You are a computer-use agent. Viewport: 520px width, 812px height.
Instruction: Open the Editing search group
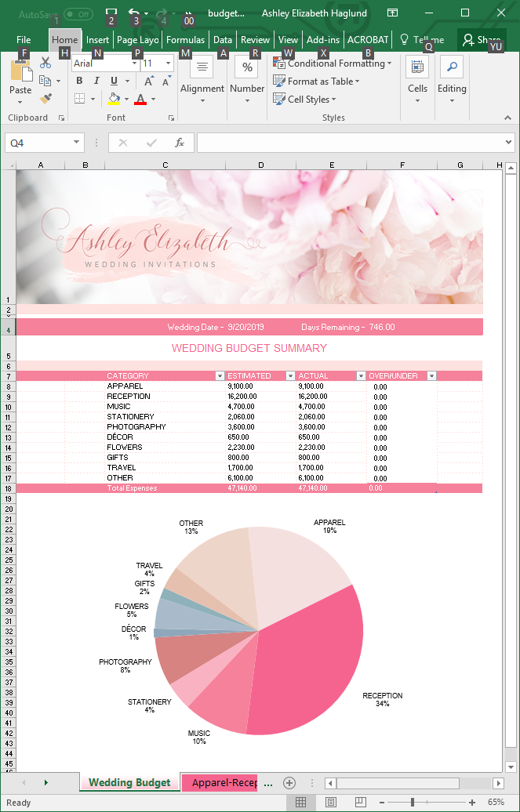pos(452,80)
